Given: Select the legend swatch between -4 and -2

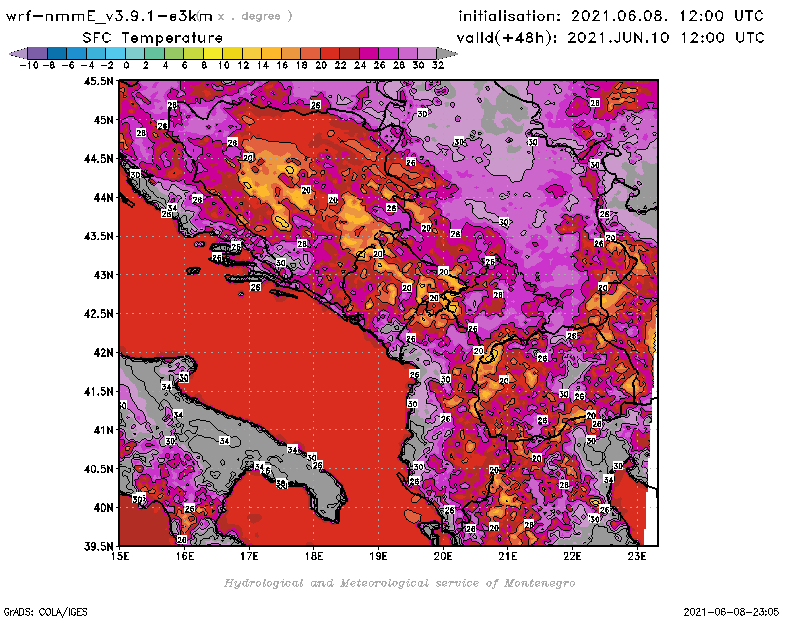Looking at the screenshot, I should pos(96,53).
